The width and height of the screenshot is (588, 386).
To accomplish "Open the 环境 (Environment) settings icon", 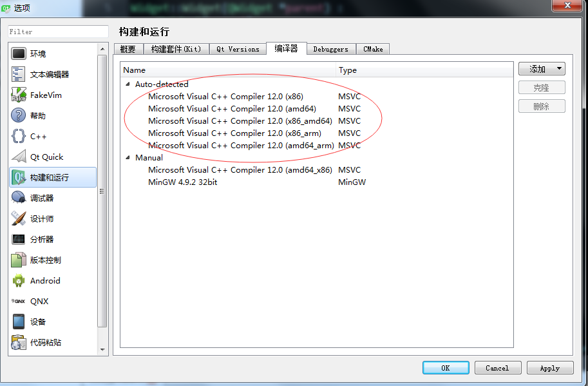I will pos(19,53).
